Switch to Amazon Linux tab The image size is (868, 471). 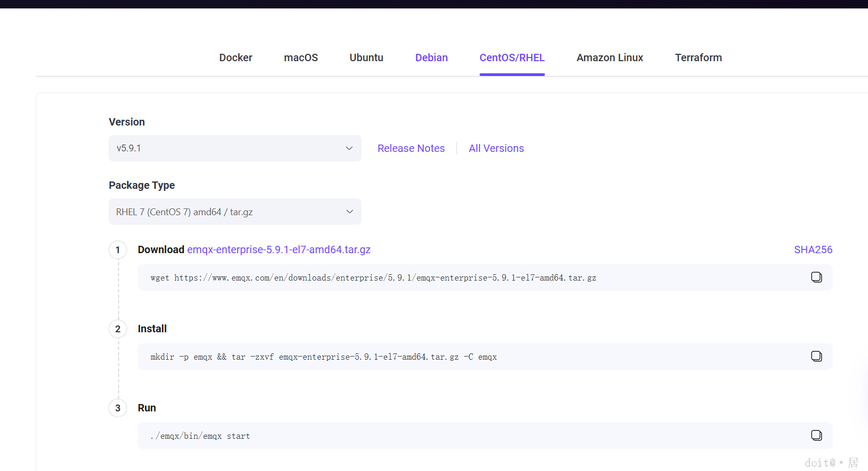click(x=610, y=57)
